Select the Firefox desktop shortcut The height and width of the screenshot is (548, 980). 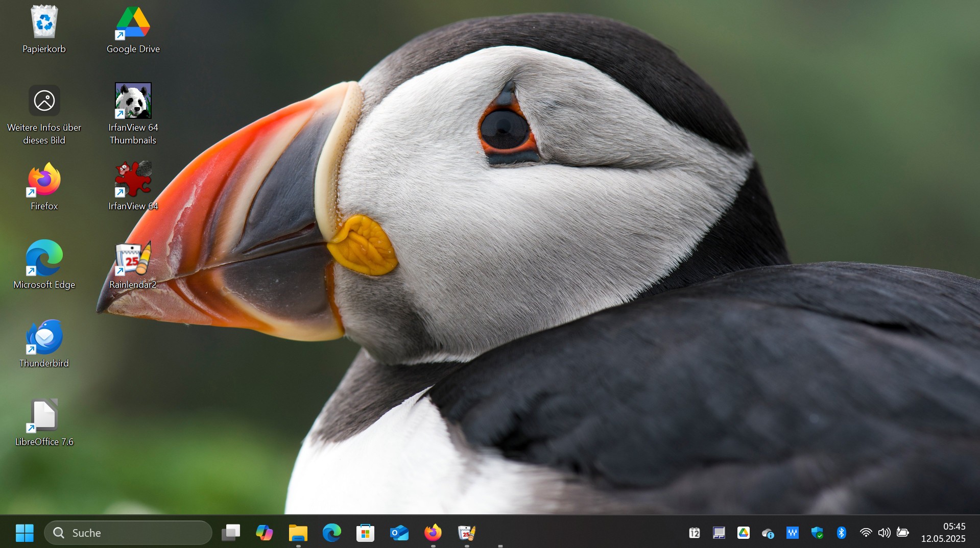(44, 180)
